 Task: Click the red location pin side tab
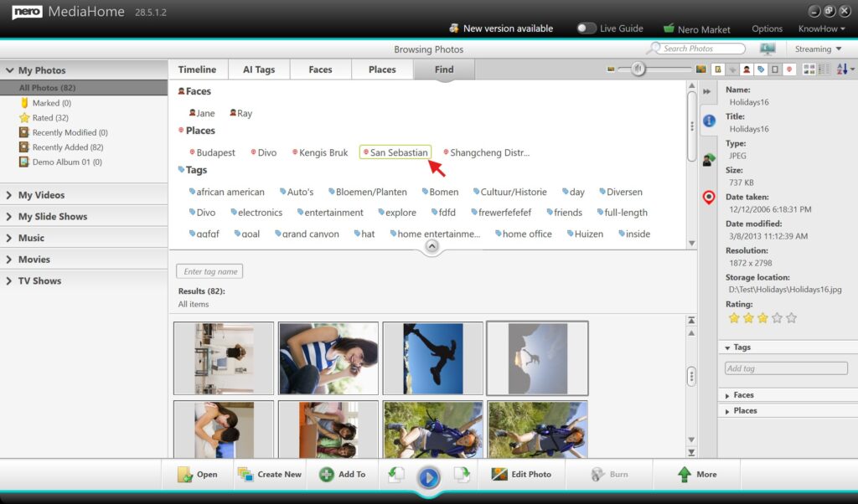coord(709,198)
